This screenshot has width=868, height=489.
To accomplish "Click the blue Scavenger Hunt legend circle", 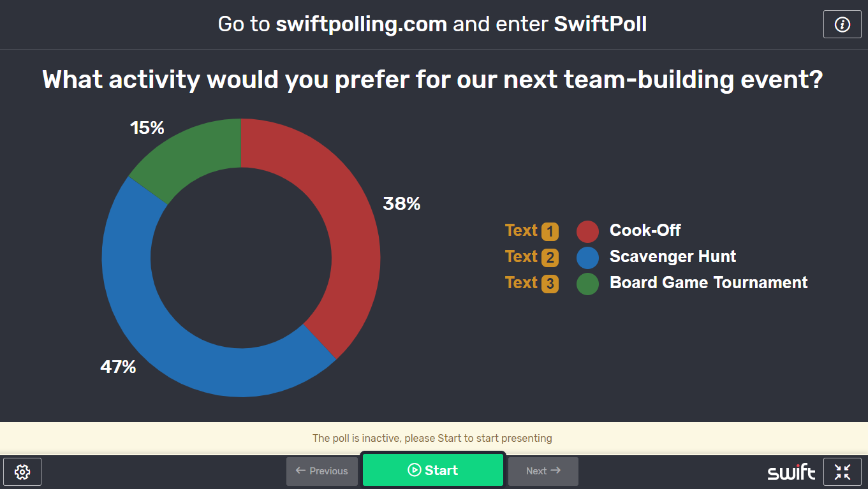I will (587, 258).
